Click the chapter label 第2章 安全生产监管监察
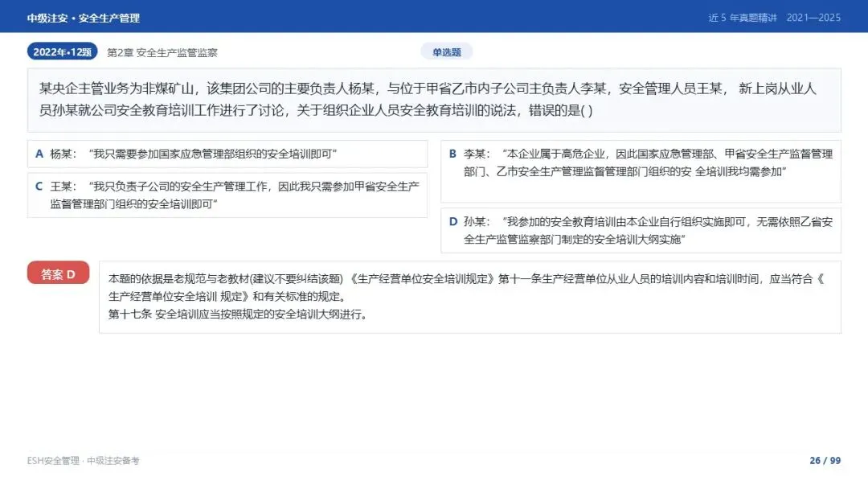This screenshot has height=489, width=868. click(162, 52)
